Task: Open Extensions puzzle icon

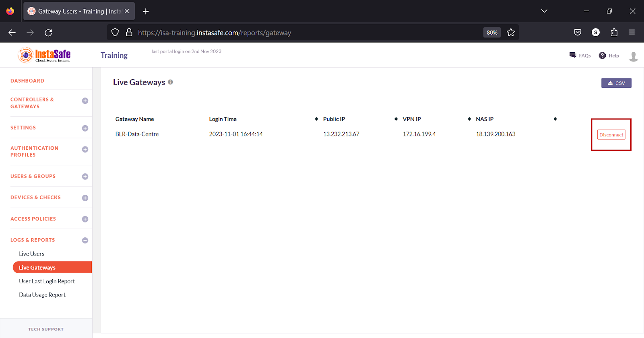Action: click(614, 33)
